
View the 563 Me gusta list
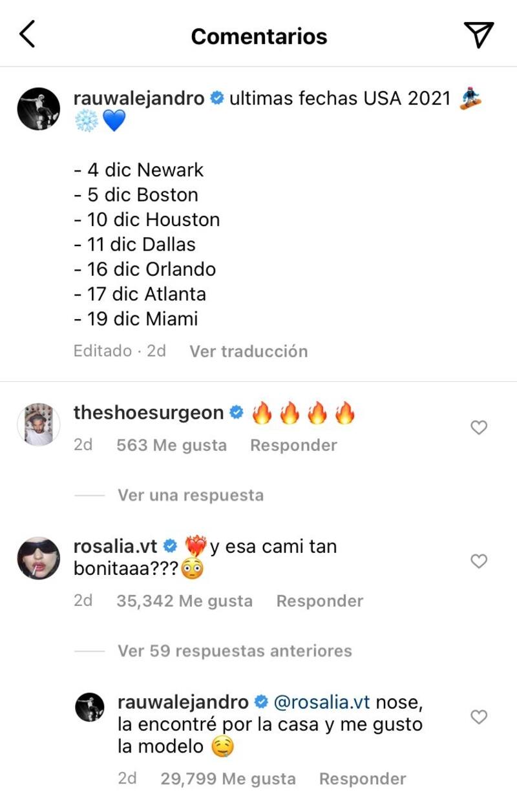(172, 445)
